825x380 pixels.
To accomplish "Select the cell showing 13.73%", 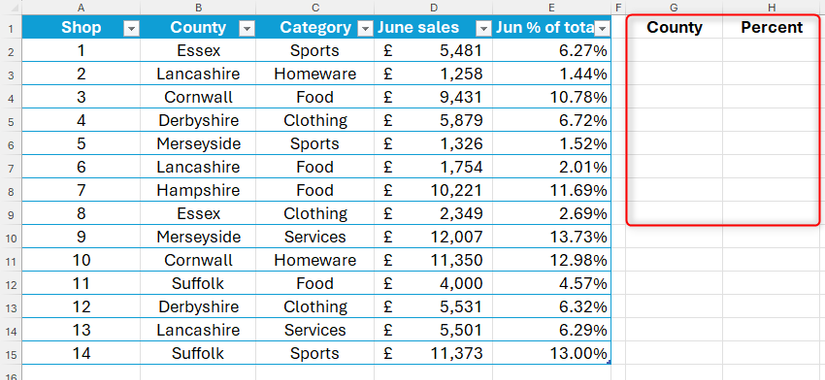I will tap(551, 237).
